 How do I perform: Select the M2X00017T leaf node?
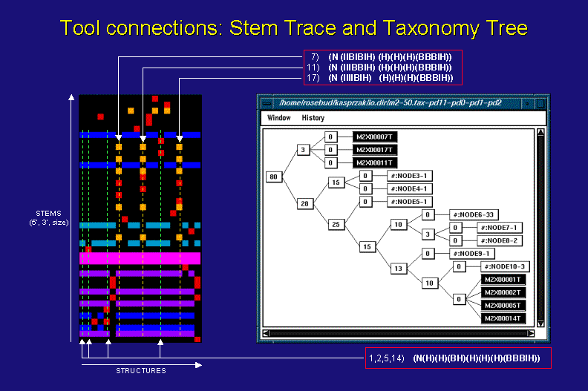375,149
